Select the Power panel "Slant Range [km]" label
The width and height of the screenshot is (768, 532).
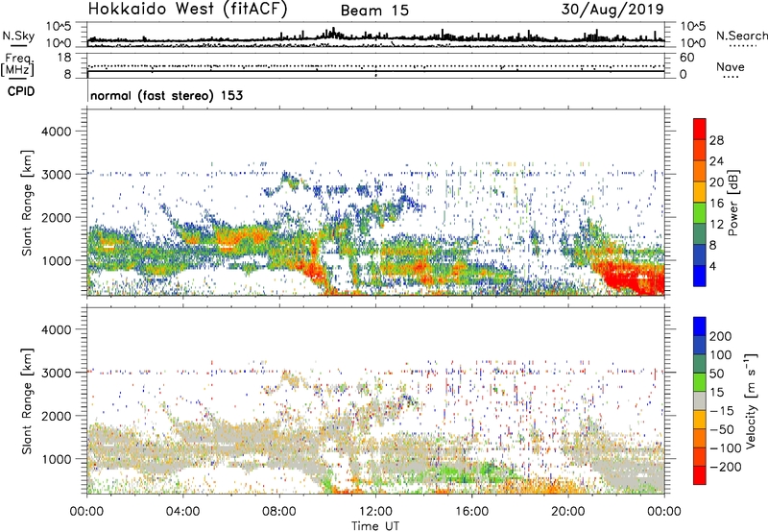27,203
